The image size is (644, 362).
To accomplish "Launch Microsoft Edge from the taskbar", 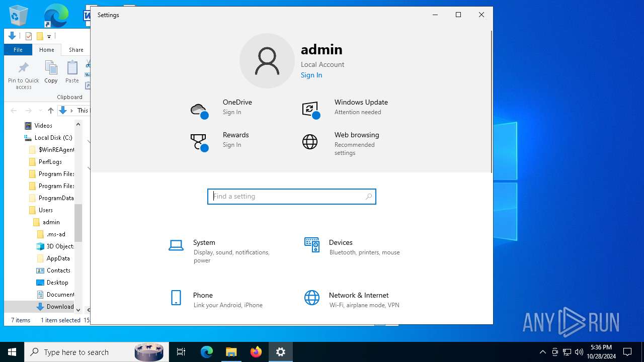I will 207,352.
